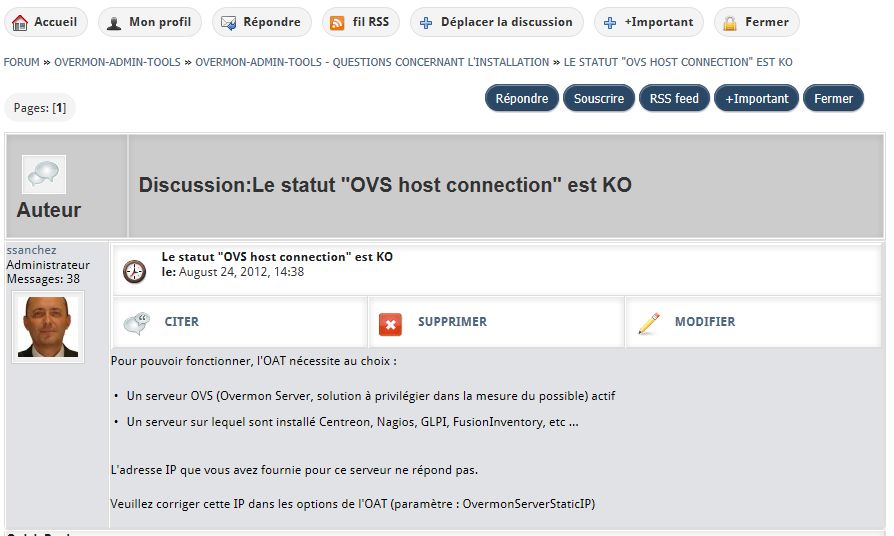
Task: Click the ssanchez avatar photo
Action: point(48,326)
